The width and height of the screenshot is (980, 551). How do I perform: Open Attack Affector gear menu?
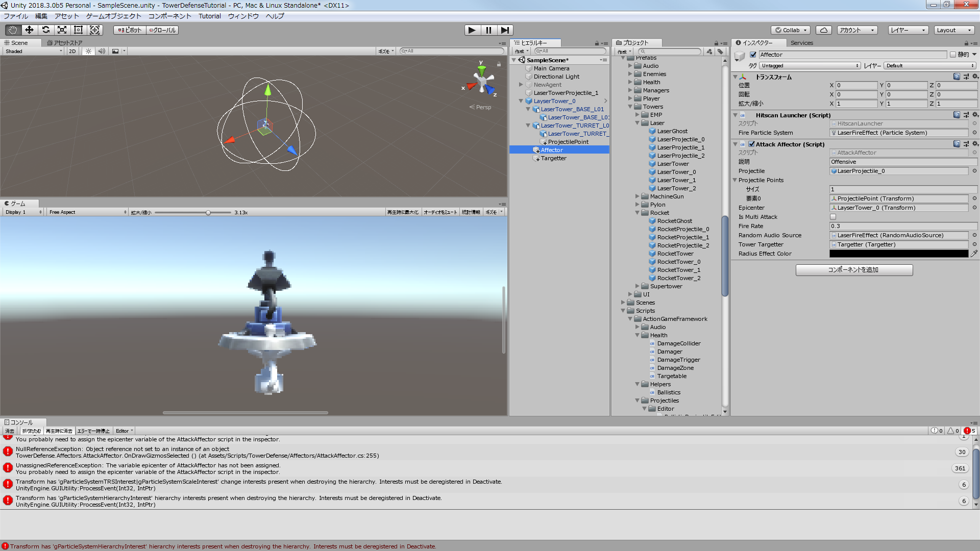tap(975, 144)
